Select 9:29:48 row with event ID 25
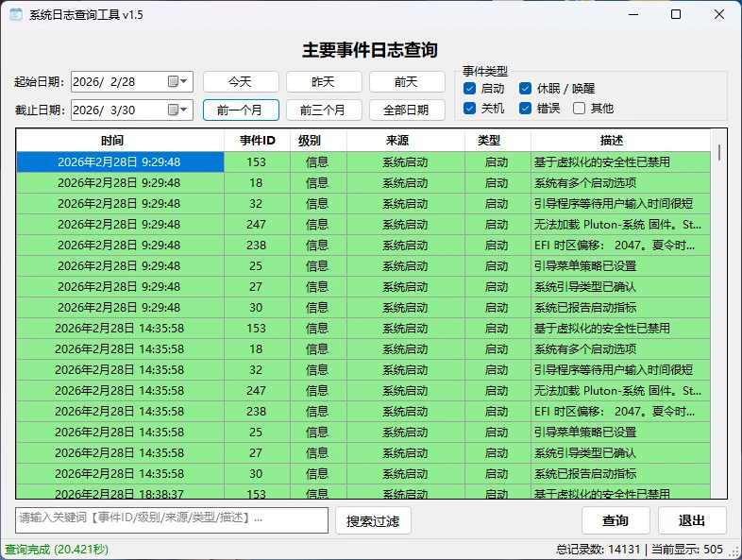This screenshot has height=560, width=742. 363,266
